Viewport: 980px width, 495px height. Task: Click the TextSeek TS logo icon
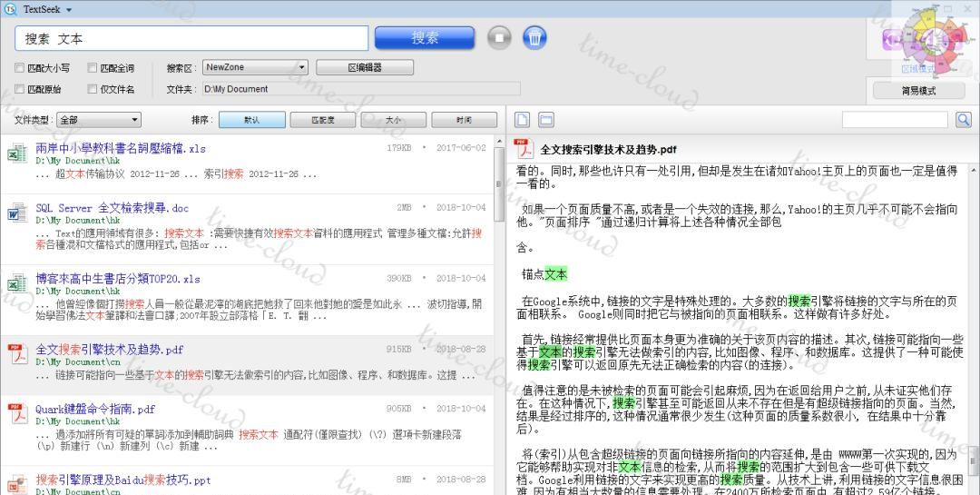click(x=9, y=9)
